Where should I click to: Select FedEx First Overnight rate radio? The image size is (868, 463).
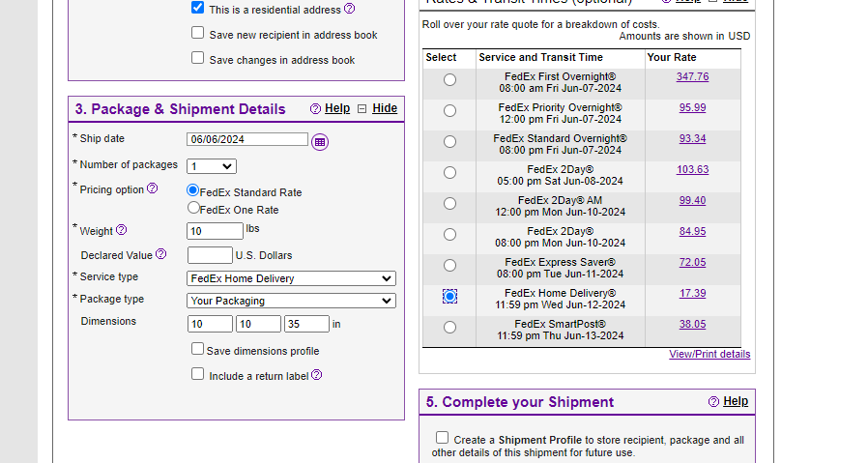(x=449, y=80)
